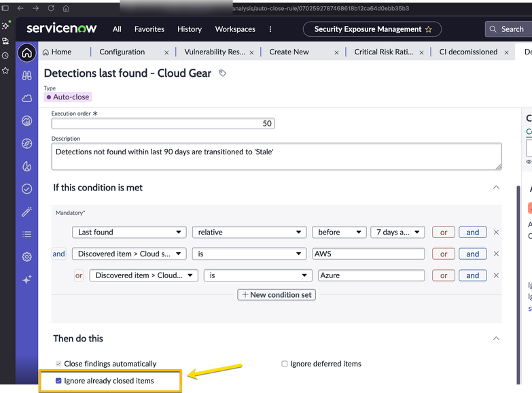Open the All menu
This screenshot has width=532, height=393.
tap(117, 29)
